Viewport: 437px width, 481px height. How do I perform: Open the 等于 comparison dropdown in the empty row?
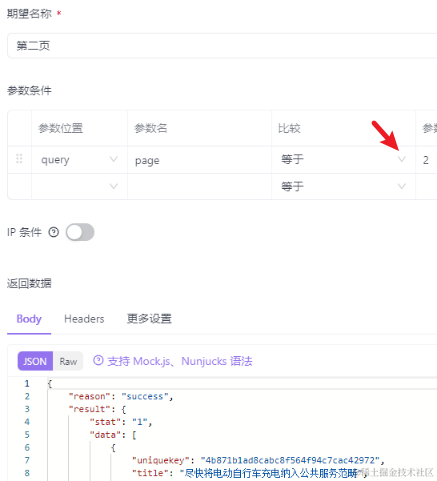[343, 186]
